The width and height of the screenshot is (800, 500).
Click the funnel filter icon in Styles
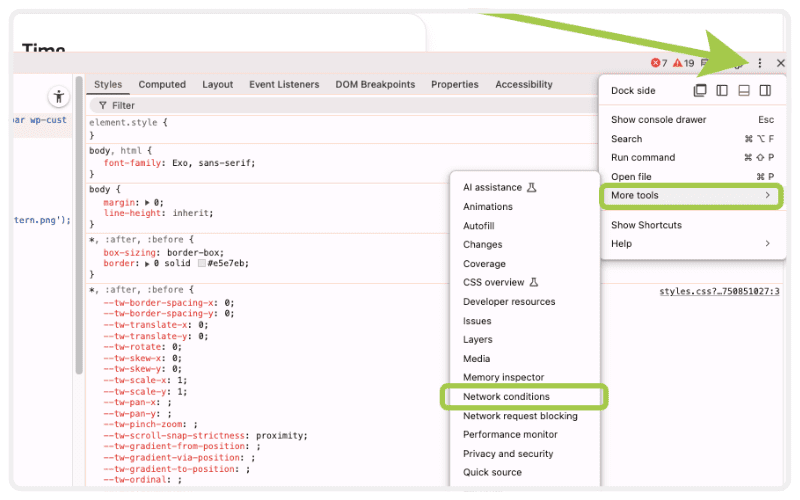pyautogui.click(x=103, y=105)
